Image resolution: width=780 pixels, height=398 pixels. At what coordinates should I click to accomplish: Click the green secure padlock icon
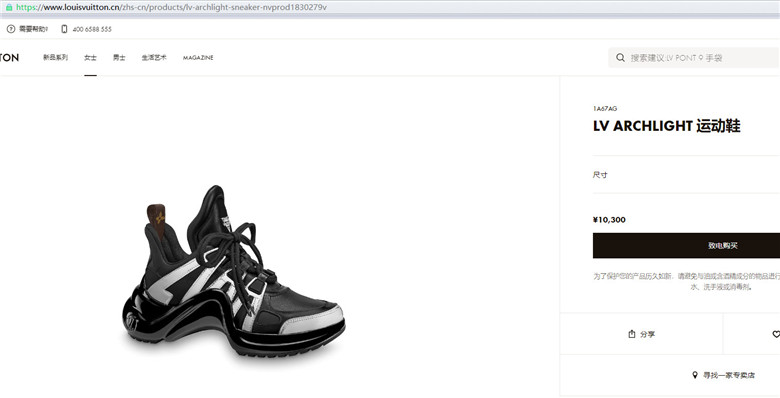pyautogui.click(x=8, y=7)
